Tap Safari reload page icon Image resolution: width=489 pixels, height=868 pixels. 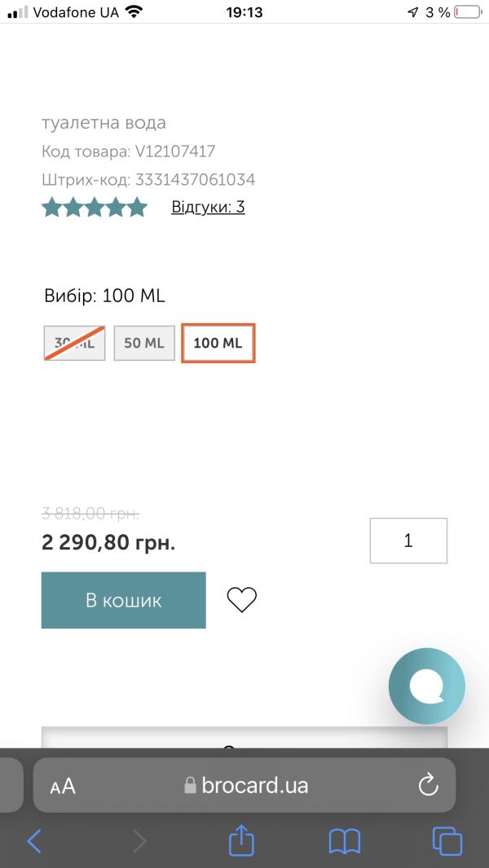[x=428, y=786]
